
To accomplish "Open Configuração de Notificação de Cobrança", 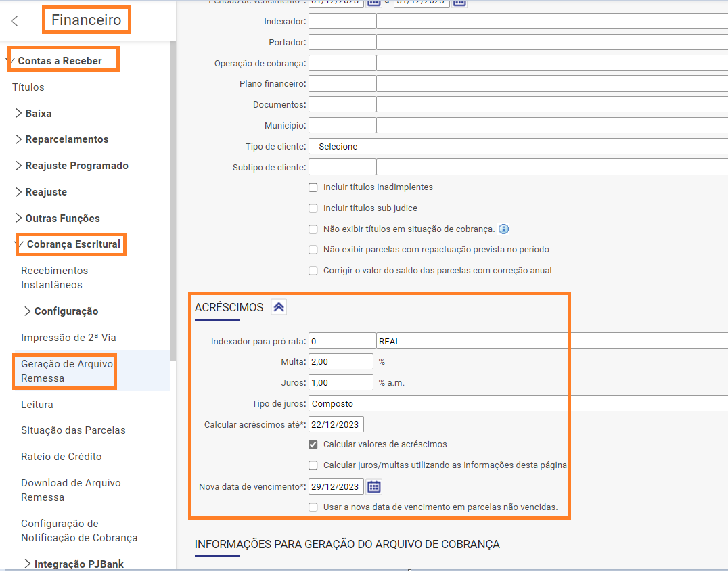I will click(79, 530).
